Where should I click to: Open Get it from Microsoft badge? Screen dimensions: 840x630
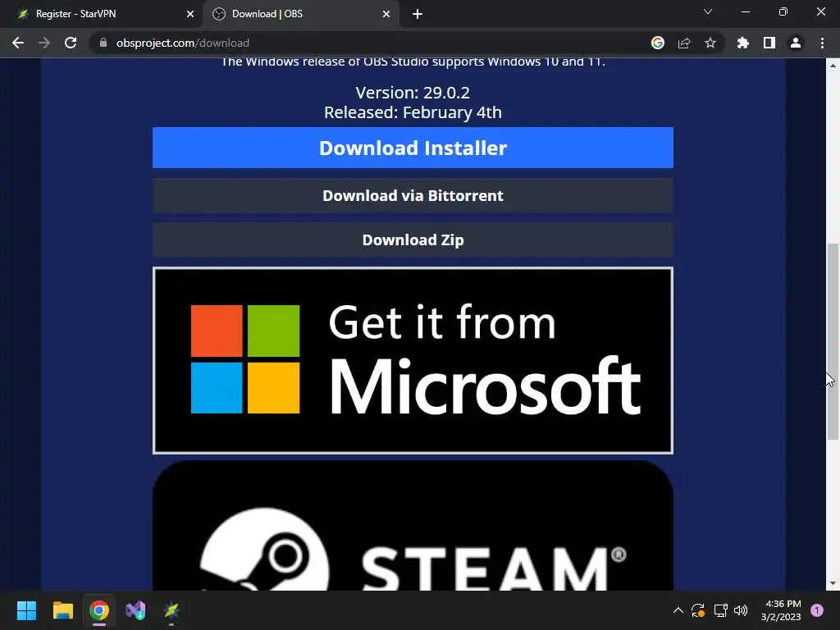(x=413, y=361)
